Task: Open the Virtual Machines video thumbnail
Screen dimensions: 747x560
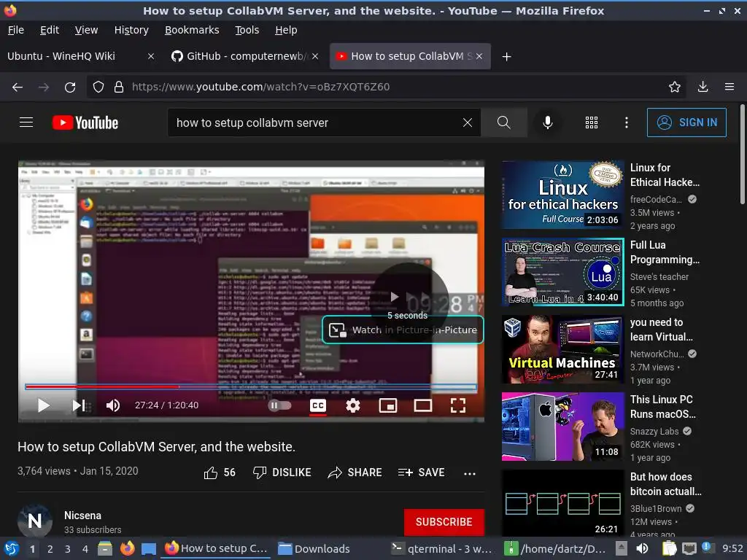Action: 562,349
